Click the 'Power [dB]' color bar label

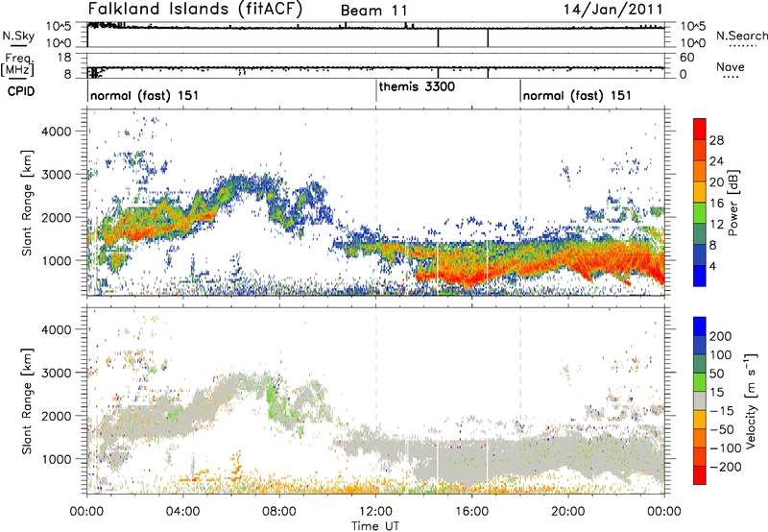click(732, 203)
